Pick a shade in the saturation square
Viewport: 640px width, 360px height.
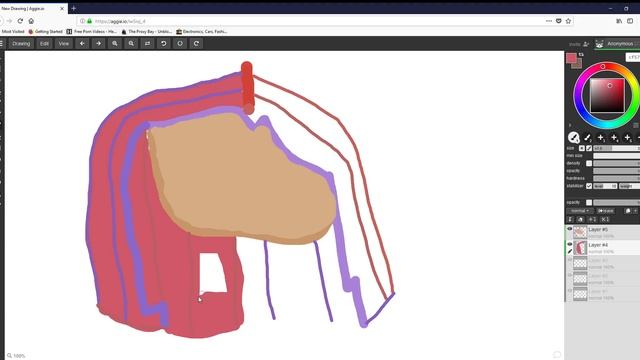[607, 95]
